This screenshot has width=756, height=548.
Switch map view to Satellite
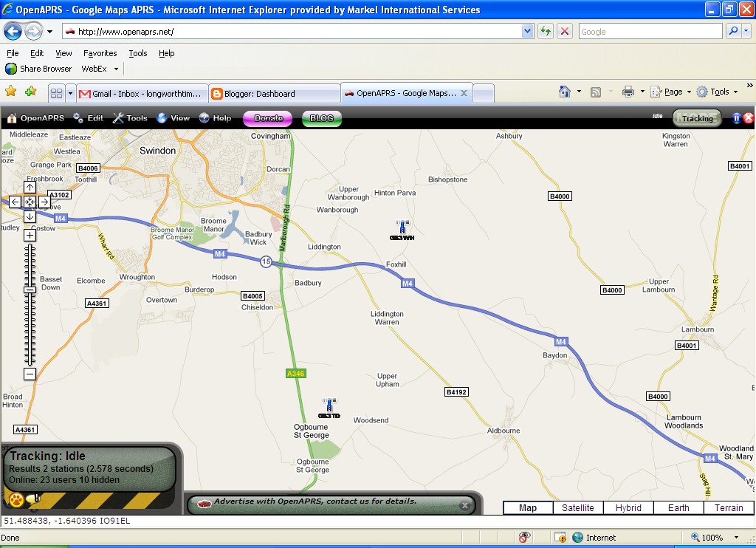coord(578,507)
